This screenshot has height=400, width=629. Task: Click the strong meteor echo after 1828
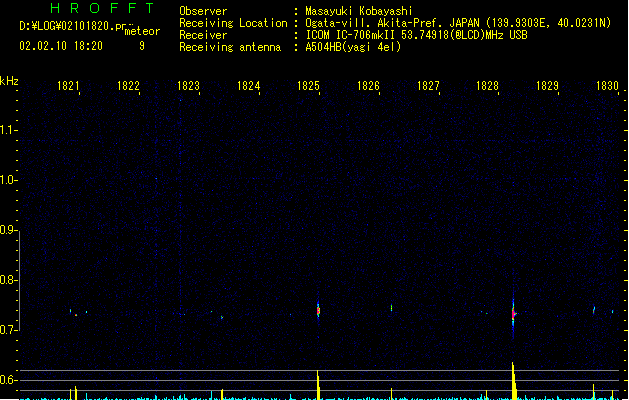pyautogui.click(x=513, y=313)
